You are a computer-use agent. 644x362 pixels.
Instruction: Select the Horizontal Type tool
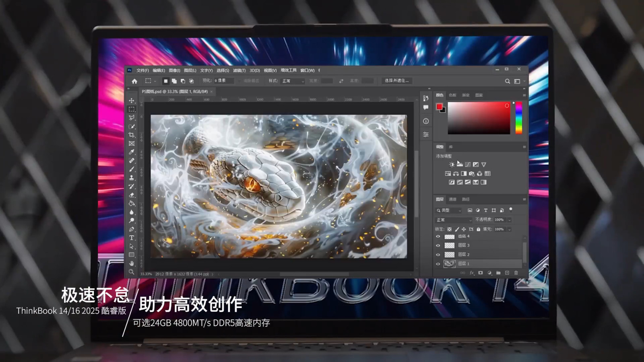pos(132,238)
